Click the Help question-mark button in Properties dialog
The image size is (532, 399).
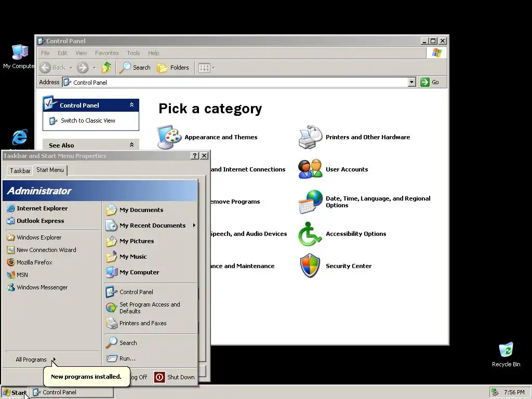tap(194, 155)
